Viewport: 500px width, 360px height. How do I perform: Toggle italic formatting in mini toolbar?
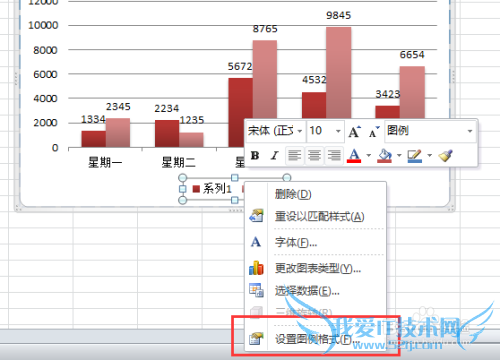[x=274, y=155]
